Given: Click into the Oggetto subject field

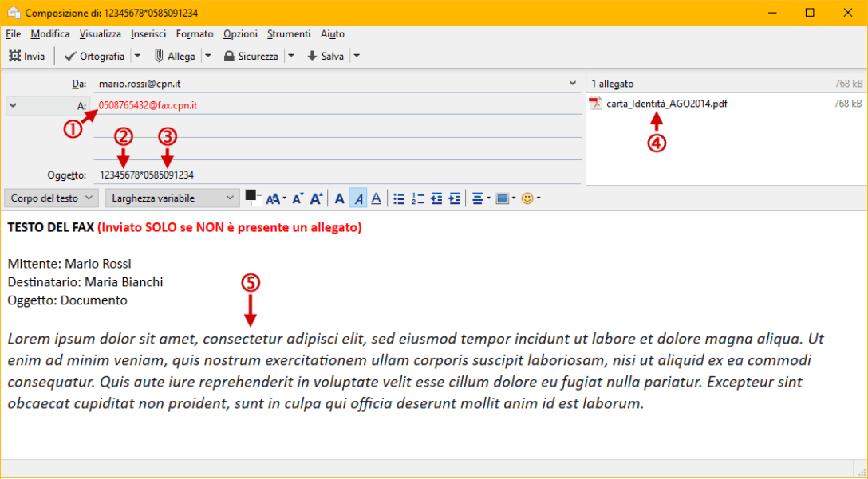Looking at the screenshot, I should pos(335,175).
